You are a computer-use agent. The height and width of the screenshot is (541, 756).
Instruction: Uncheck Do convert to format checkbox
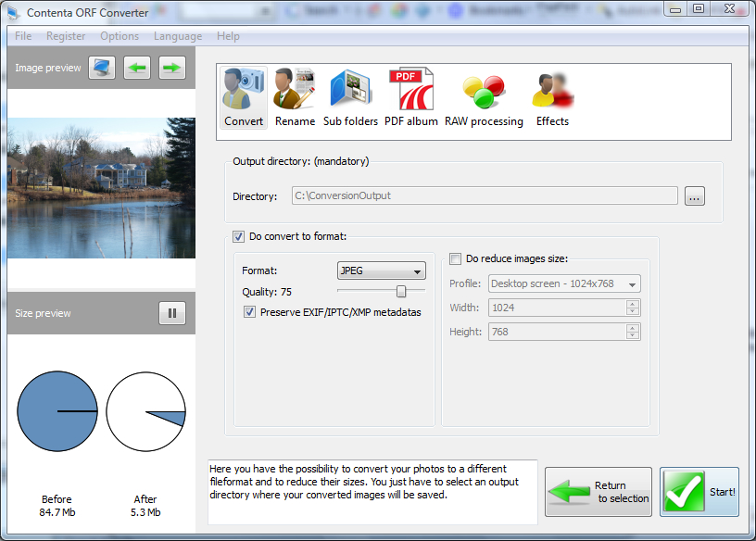coord(238,237)
